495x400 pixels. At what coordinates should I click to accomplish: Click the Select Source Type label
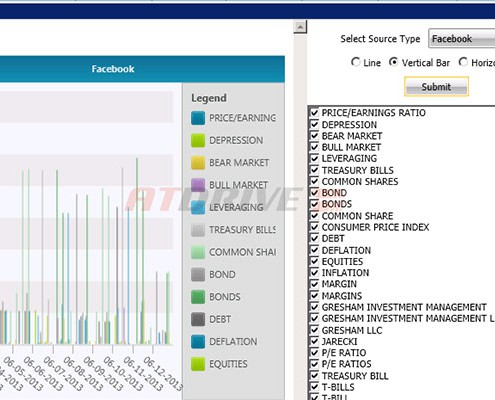380,39
